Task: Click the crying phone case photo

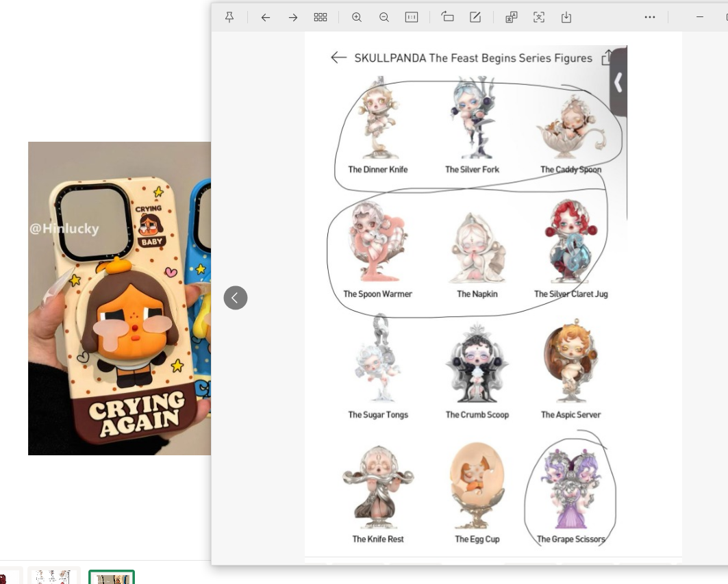Action: click(x=120, y=298)
